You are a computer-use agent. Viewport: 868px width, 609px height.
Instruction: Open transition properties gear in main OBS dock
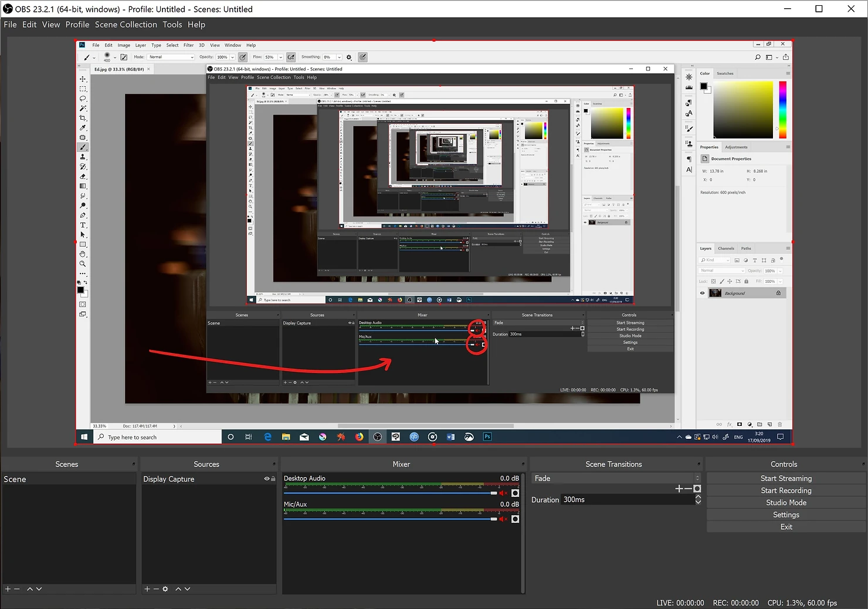click(697, 488)
